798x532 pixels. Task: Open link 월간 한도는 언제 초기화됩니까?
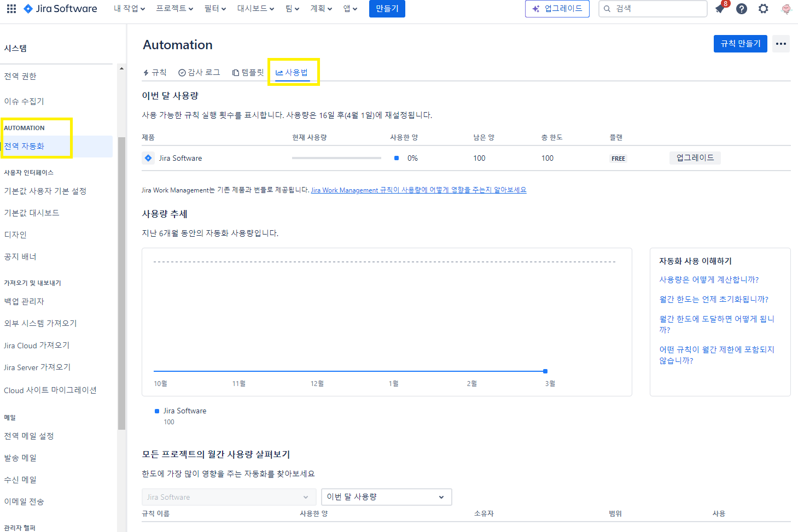coord(714,299)
